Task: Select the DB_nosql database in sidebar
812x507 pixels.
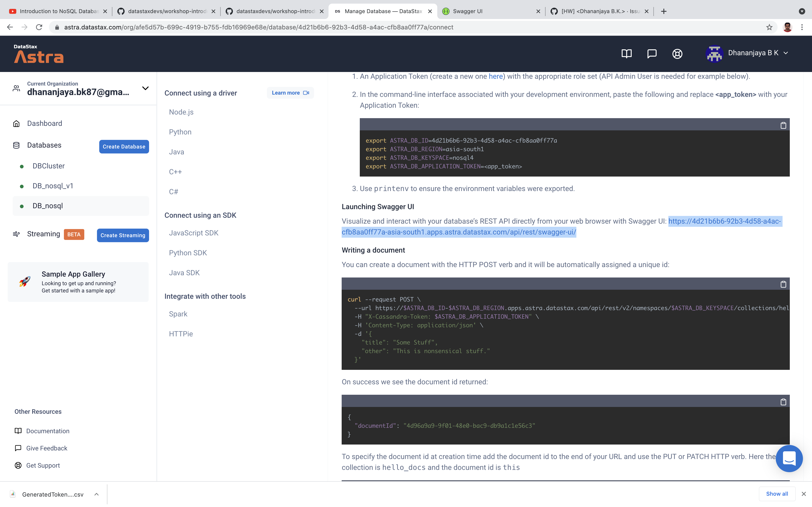Action: pyautogui.click(x=47, y=206)
